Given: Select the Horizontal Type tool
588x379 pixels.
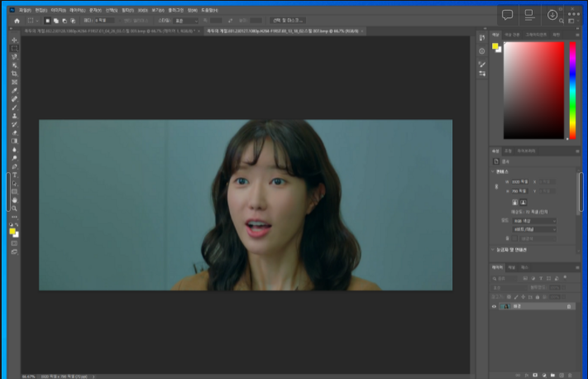Looking at the screenshot, I should (x=14, y=175).
